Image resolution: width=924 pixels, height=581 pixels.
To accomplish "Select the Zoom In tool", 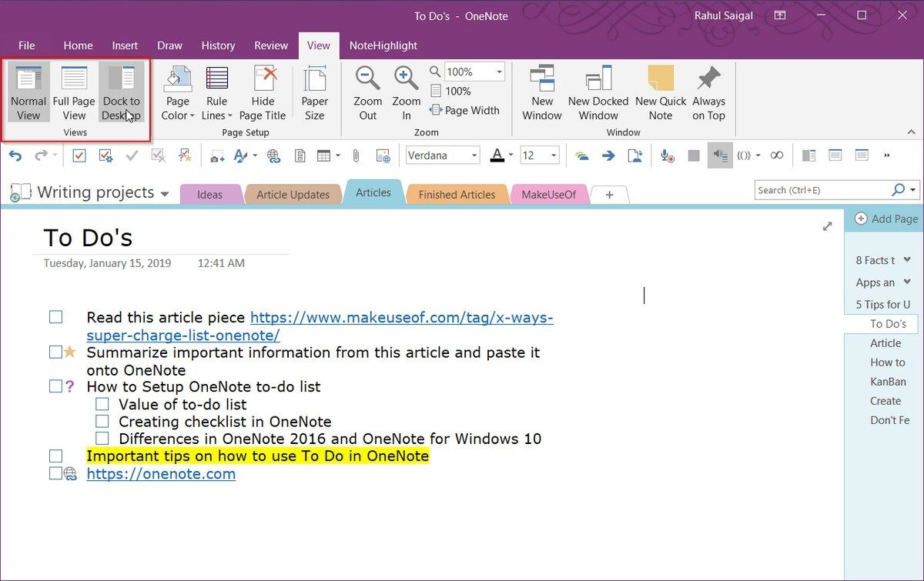I will click(406, 91).
